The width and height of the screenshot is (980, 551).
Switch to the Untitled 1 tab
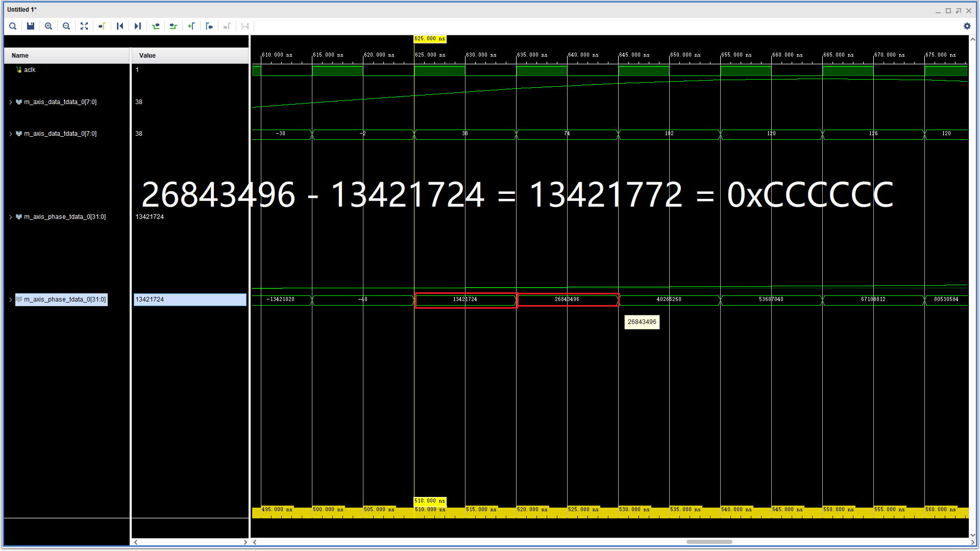click(21, 9)
